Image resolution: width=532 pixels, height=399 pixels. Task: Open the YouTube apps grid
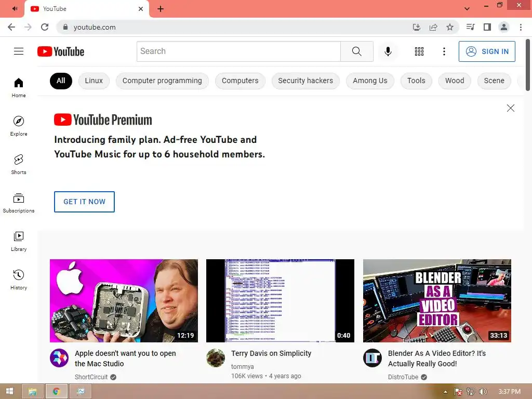coord(419,51)
